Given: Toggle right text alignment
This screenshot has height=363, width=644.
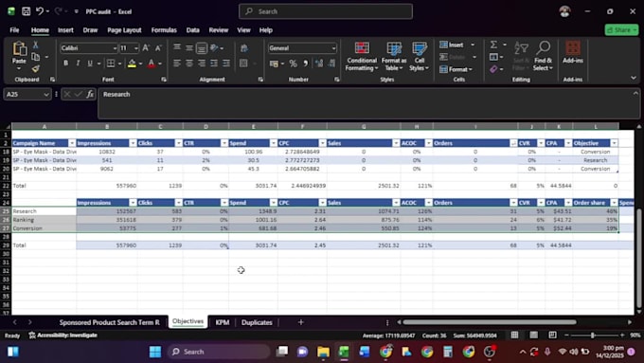Looking at the screenshot, I should [x=201, y=64].
